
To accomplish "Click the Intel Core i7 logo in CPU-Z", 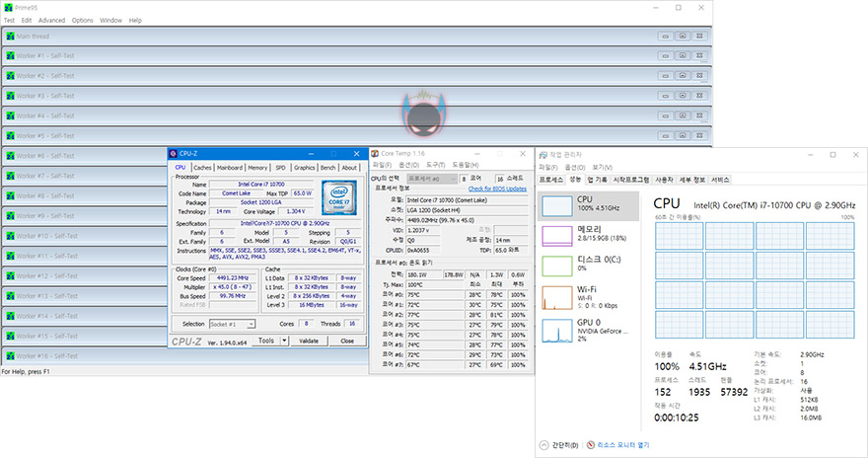I will (338, 197).
